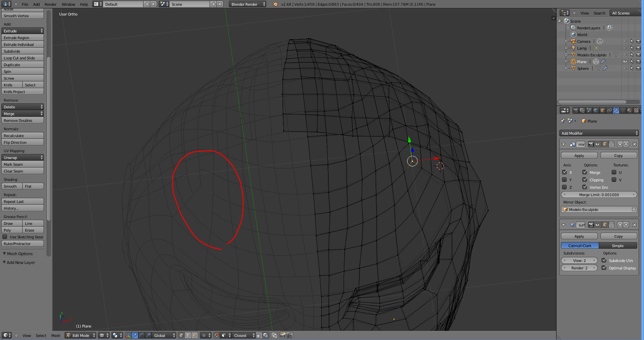Open the Material properties sphere icon
This screenshot has width=644, height=340.
click(x=629, y=110)
